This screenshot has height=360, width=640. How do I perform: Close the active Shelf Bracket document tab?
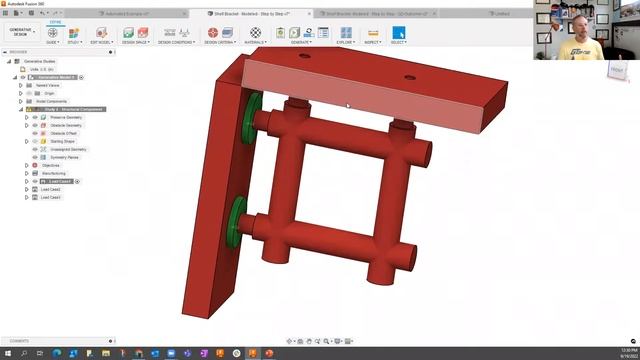point(309,13)
